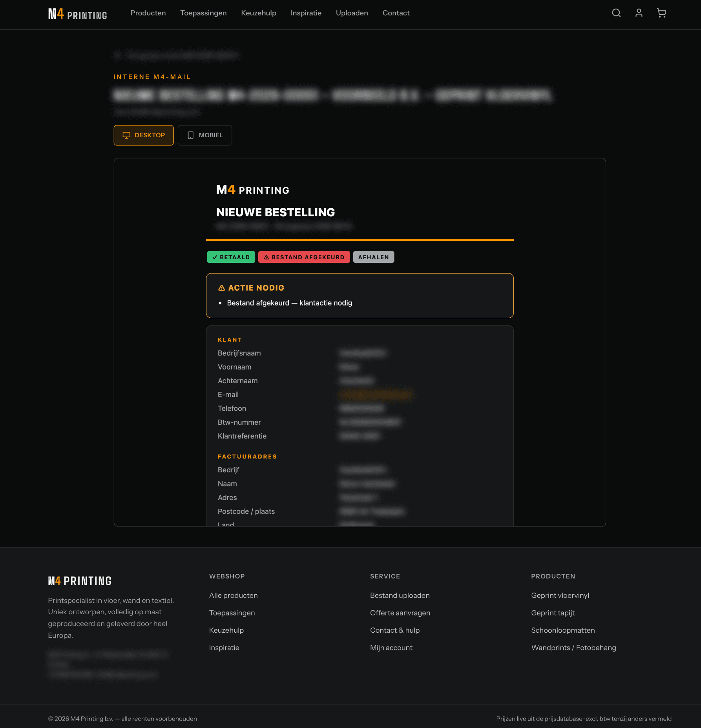Open the search icon in header
701x728 pixels.
pos(616,13)
